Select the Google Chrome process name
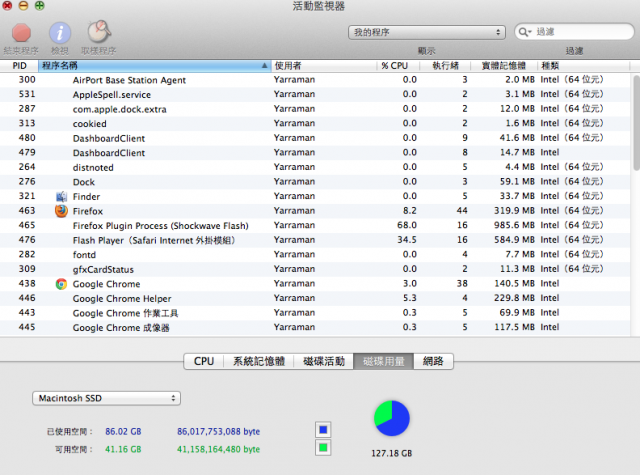The image size is (640, 475). pyautogui.click(x=107, y=284)
